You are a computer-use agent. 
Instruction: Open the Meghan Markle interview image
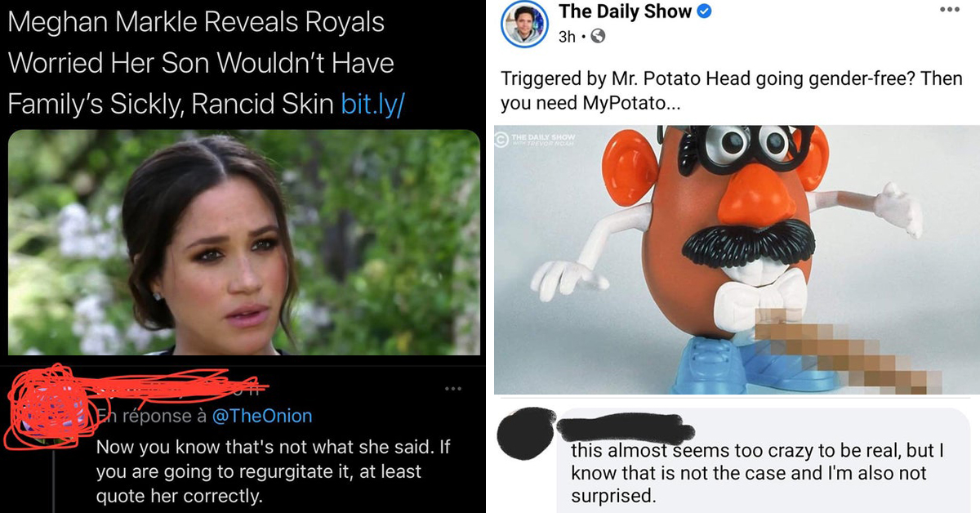pos(243,242)
